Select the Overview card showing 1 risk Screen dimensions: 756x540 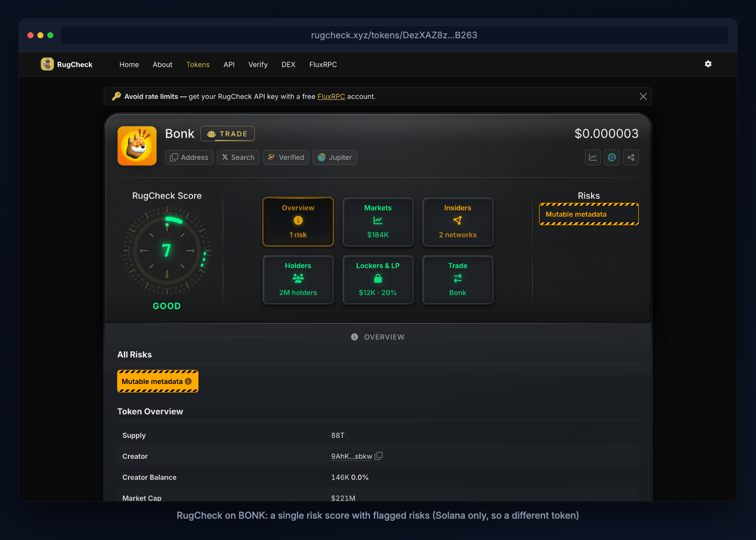(298, 222)
